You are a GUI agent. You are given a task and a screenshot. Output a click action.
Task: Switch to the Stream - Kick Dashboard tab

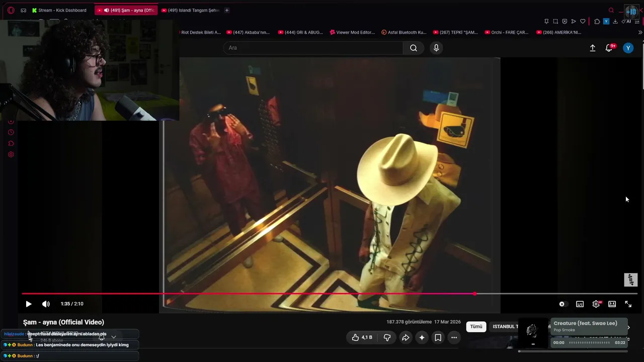pos(59,10)
